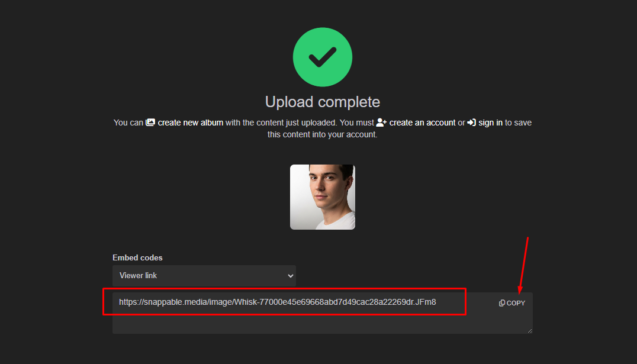The width and height of the screenshot is (637, 364).
Task: Click the textarea resize handle corner
Action: point(529,330)
